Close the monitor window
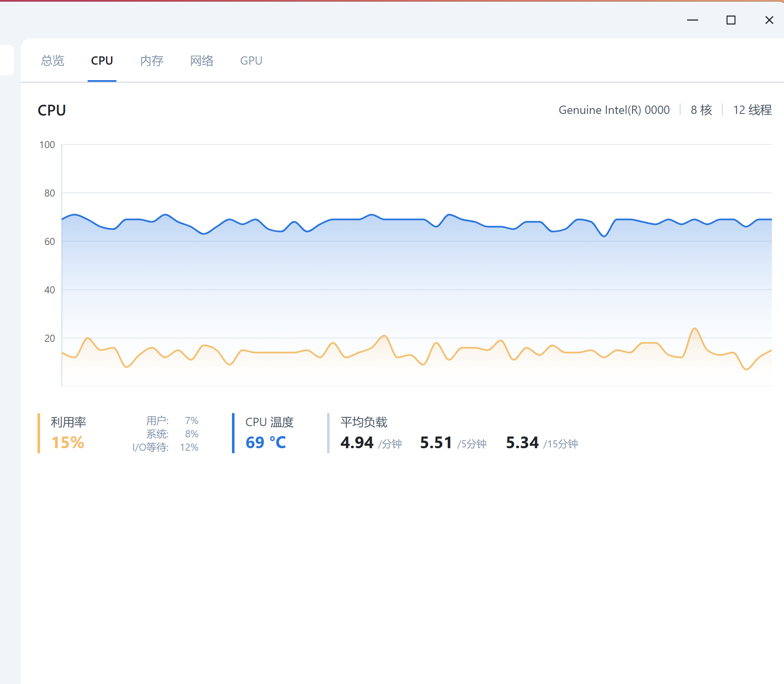 click(x=769, y=20)
